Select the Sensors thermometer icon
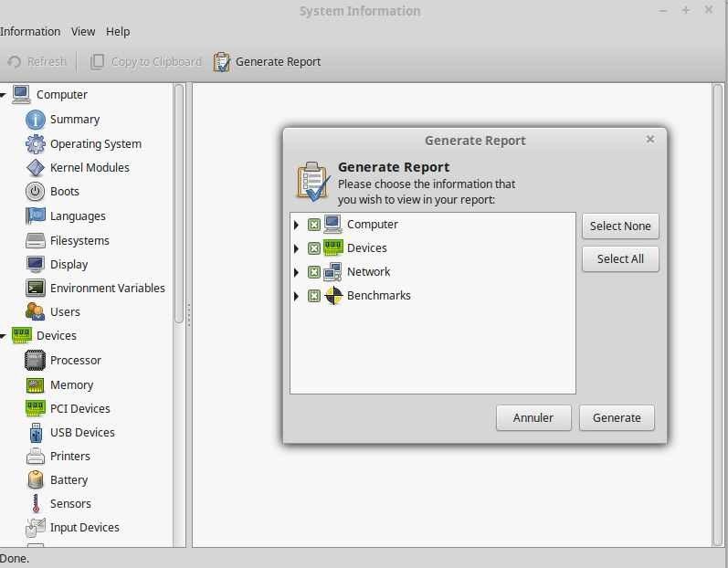This screenshot has width=728, height=568. [x=36, y=504]
